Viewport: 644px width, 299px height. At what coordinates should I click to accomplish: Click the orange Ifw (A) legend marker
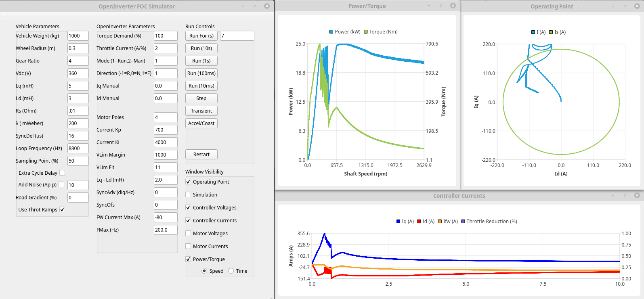[x=440, y=222]
